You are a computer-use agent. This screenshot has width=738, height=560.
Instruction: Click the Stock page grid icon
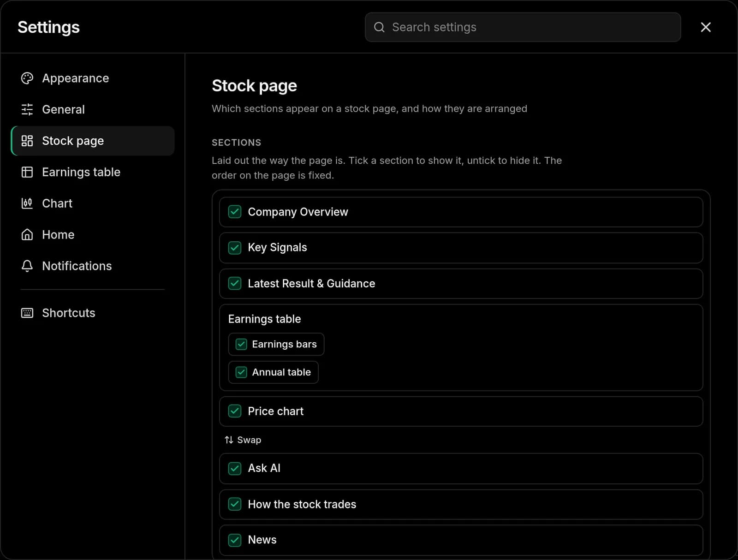pos(27,141)
